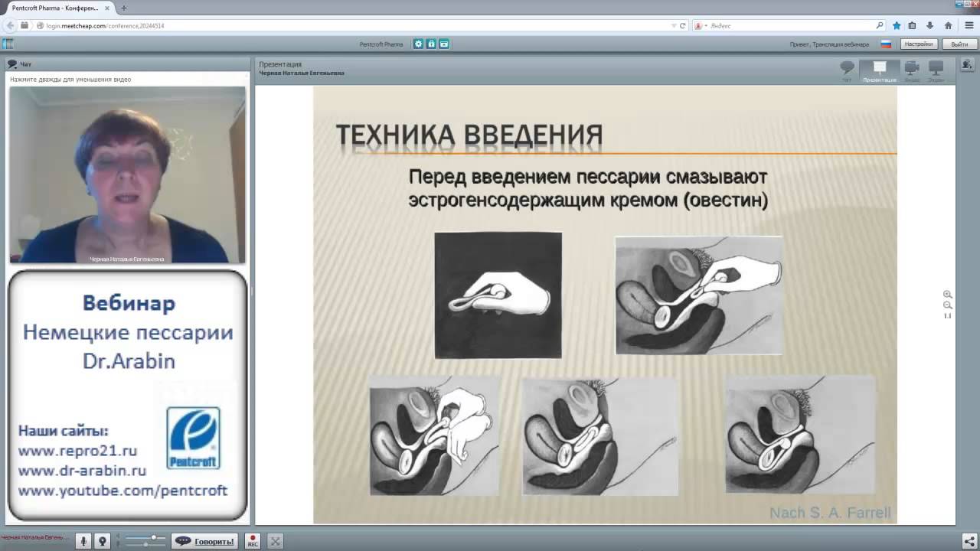Toggle the webcam icon in bottom bar
The height and width of the screenshot is (551, 980).
tap(102, 541)
